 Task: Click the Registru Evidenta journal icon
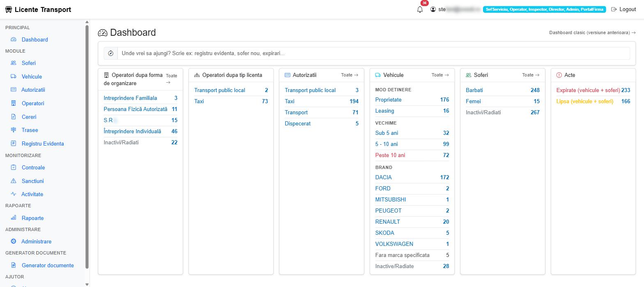(14, 143)
